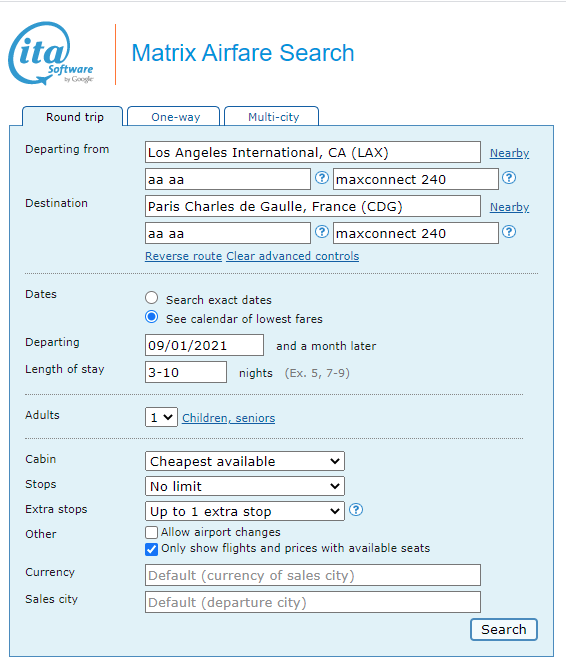Open help icon beside destination maxconnect field
This screenshot has width=566, height=669.
click(x=509, y=232)
